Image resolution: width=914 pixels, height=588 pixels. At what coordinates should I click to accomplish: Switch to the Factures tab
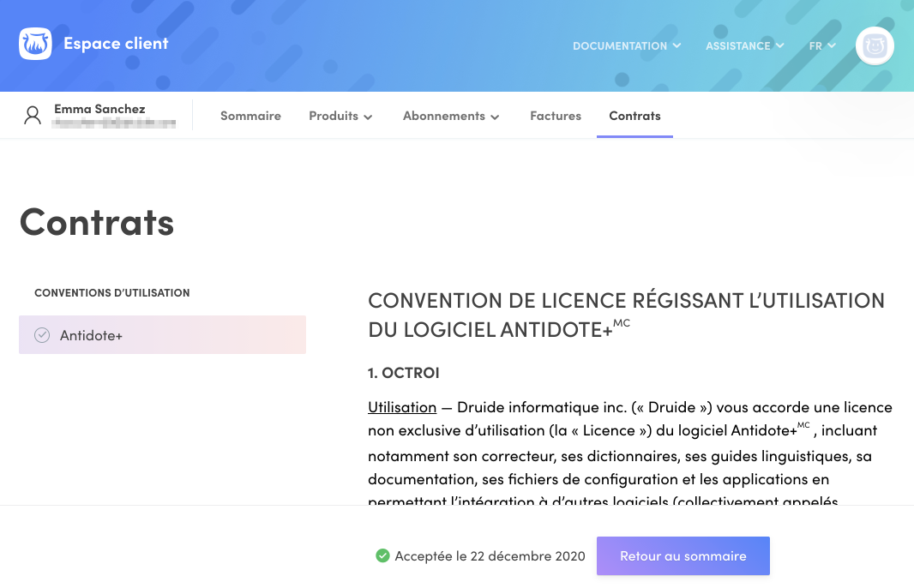pyautogui.click(x=556, y=116)
